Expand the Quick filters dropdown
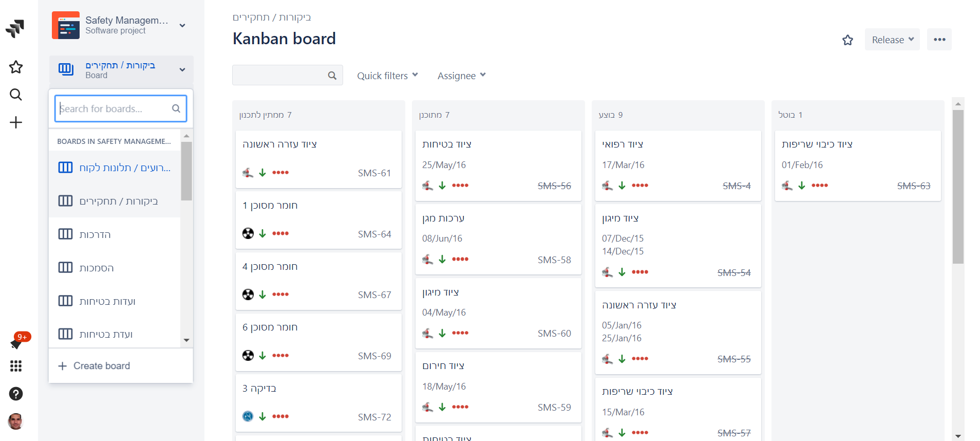 click(387, 76)
